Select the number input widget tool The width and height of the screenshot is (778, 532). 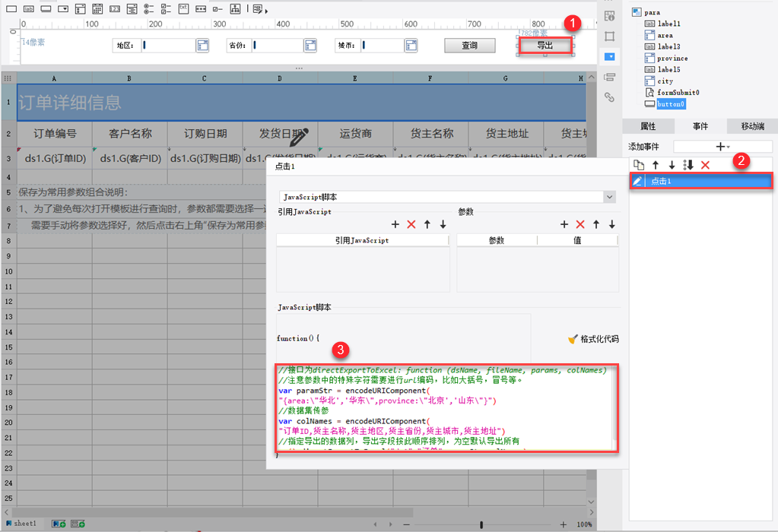[x=115, y=9]
